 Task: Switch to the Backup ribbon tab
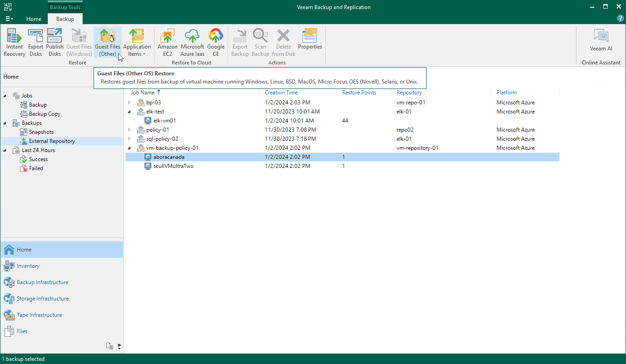65,19
